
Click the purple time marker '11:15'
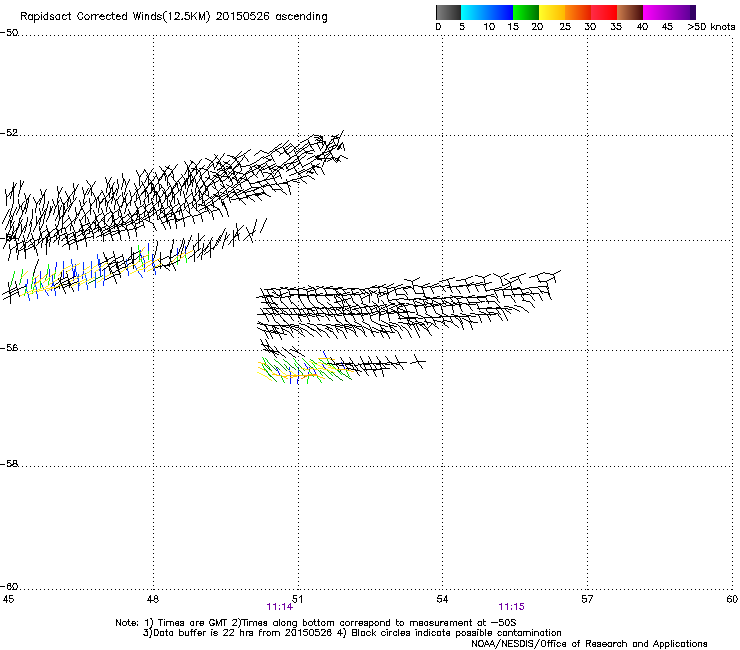(512, 607)
